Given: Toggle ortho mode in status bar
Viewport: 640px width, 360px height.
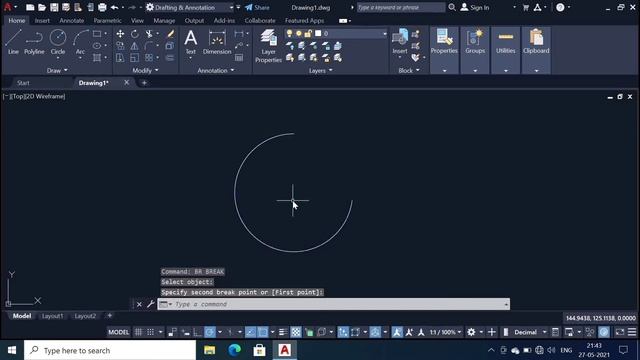Looking at the screenshot, I should (x=198, y=332).
